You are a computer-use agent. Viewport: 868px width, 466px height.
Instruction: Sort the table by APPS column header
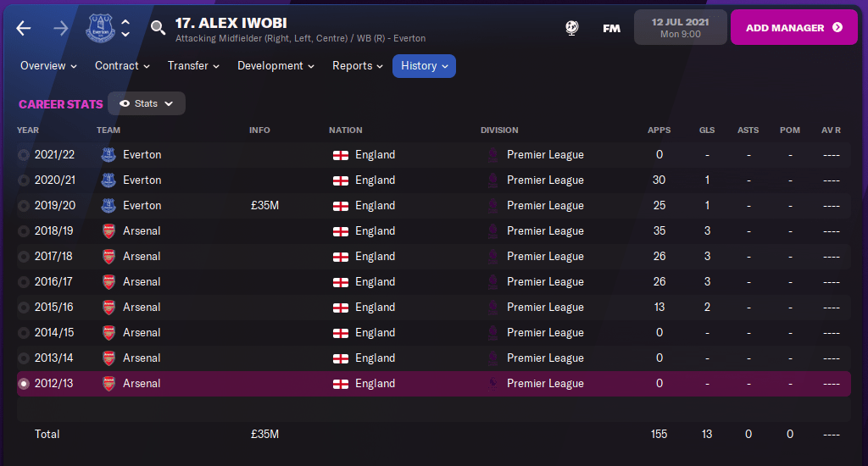pyautogui.click(x=659, y=130)
